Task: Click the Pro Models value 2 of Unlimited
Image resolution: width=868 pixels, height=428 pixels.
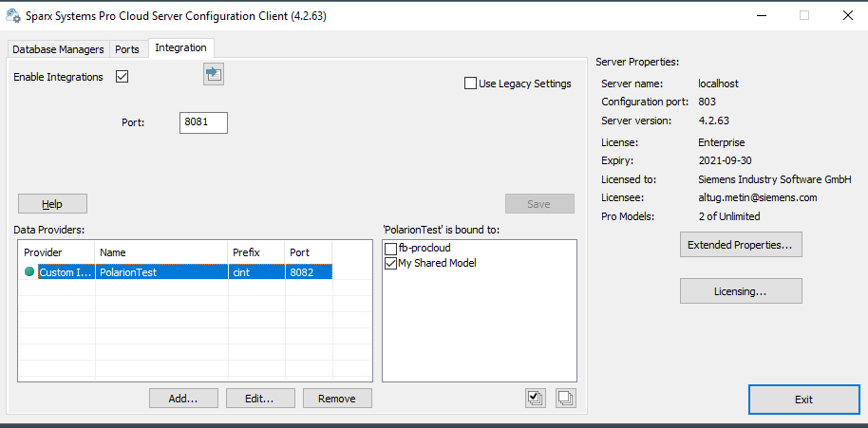Action: click(x=729, y=216)
